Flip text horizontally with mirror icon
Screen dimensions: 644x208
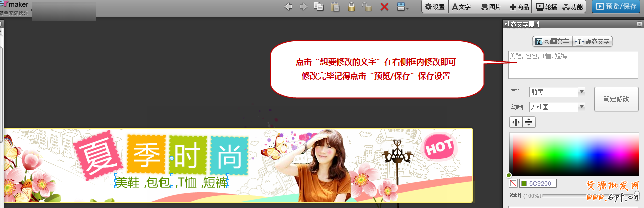516,122
